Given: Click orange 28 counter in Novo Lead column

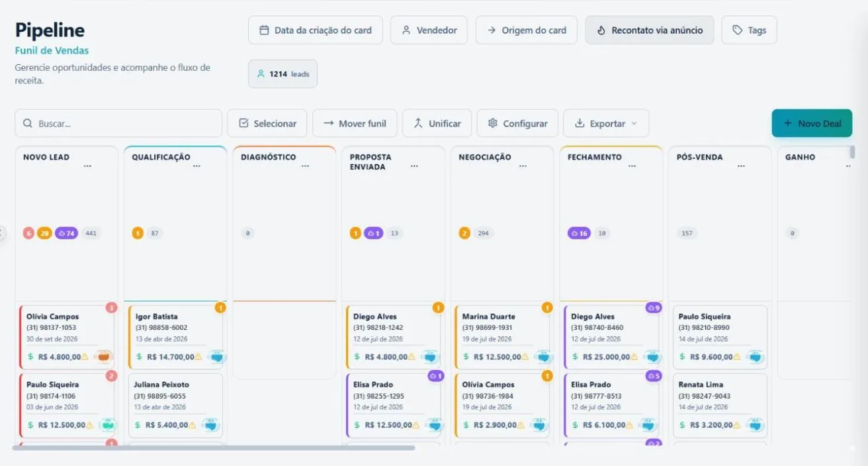Looking at the screenshot, I should 44,233.
